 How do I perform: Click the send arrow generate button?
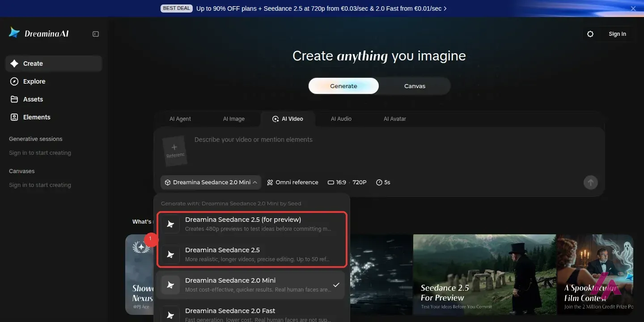[590, 182]
